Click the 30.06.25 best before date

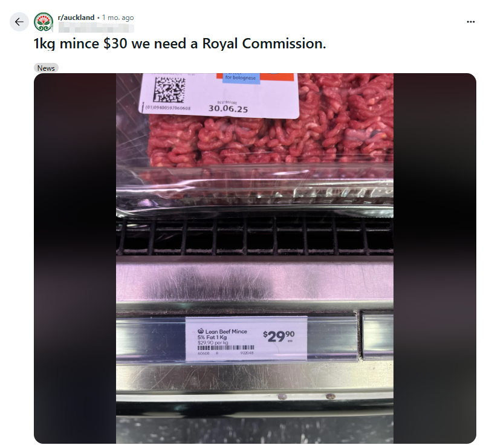(228, 109)
